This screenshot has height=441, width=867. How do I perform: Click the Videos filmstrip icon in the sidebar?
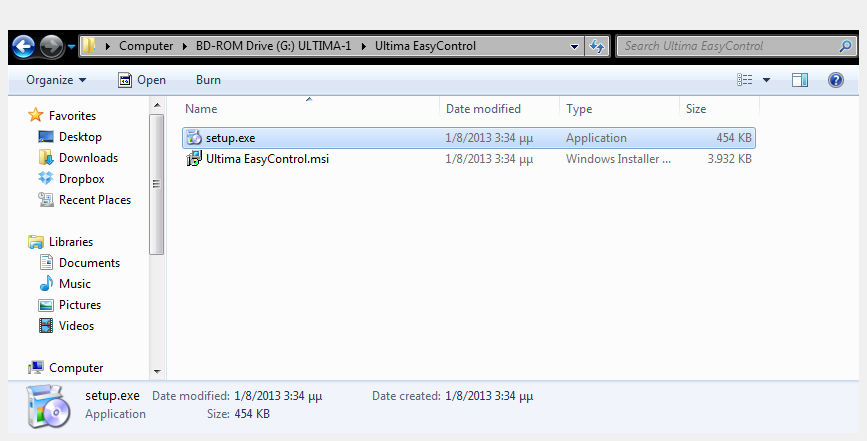click(x=46, y=326)
